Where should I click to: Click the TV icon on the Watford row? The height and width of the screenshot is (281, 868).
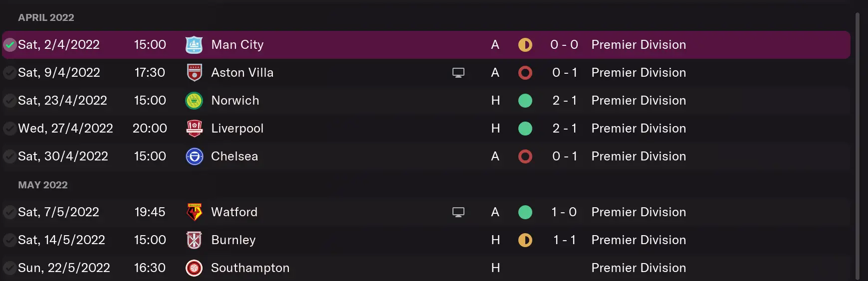[458, 212]
